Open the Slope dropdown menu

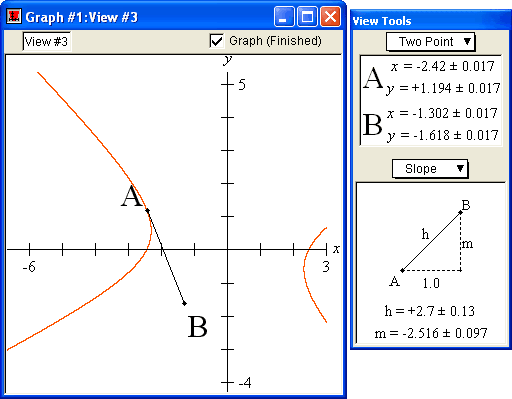click(430, 169)
